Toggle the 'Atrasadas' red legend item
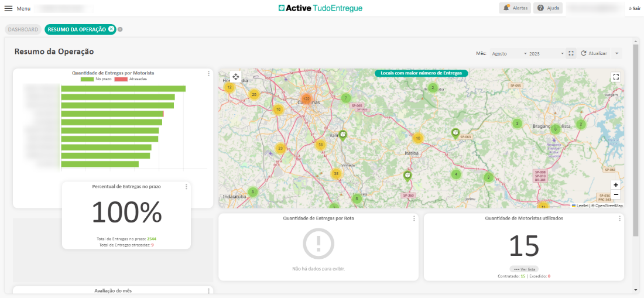Image resolution: width=644 pixels, height=298 pixels. click(131, 78)
